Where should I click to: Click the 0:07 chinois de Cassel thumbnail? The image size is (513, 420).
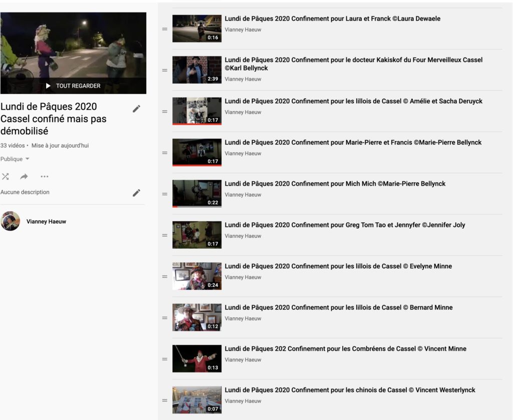197,400
